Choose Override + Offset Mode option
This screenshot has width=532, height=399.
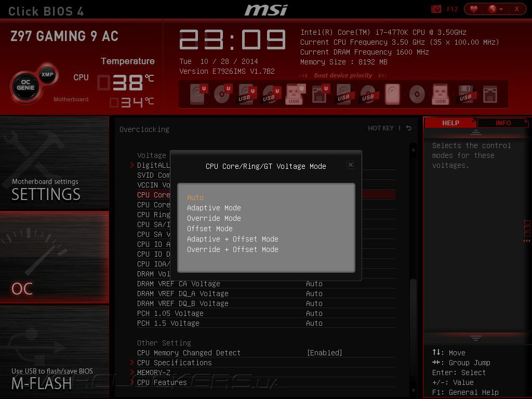(232, 249)
